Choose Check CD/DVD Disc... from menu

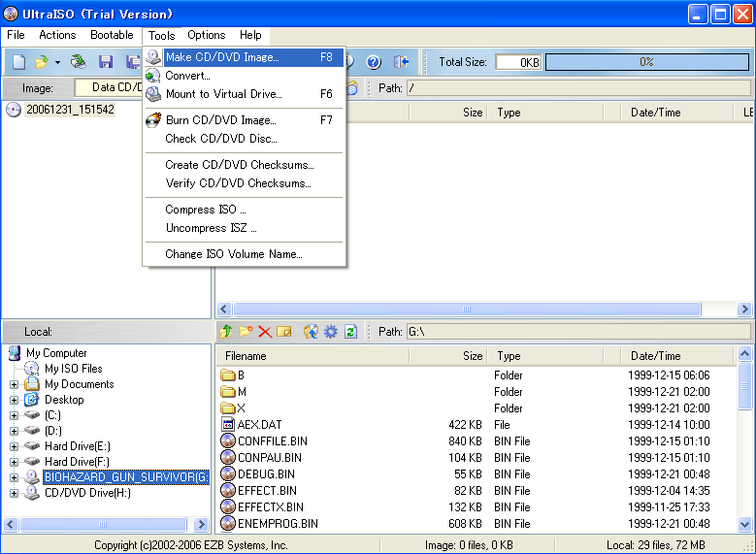tap(245, 139)
